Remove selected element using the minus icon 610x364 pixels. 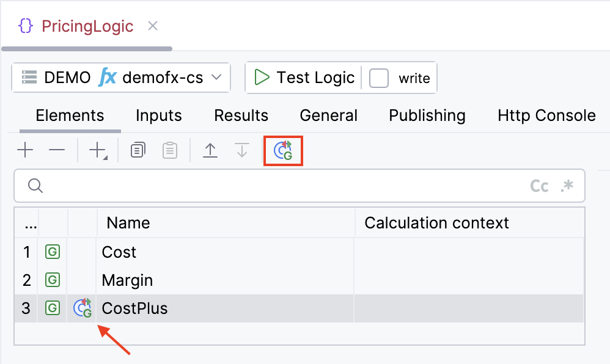[57, 150]
